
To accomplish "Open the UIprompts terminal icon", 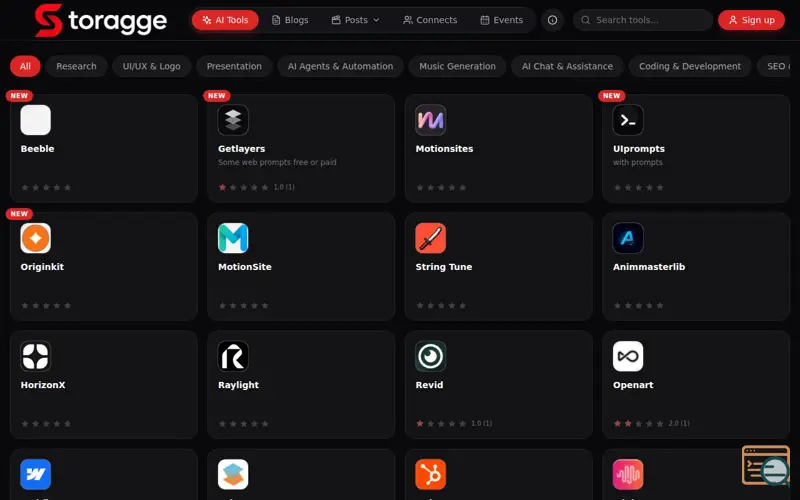I will pos(628,120).
